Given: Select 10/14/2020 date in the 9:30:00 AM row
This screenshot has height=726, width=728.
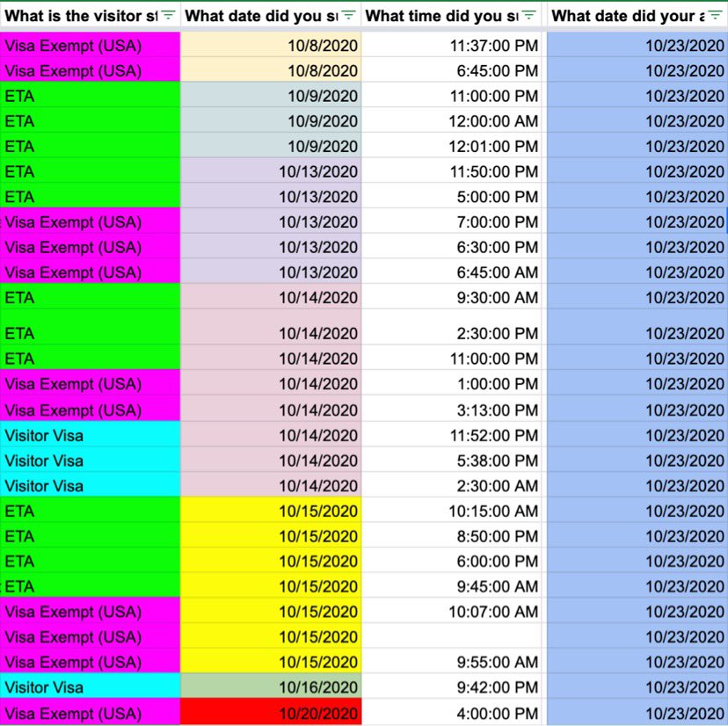Looking at the screenshot, I should (271, 296).
